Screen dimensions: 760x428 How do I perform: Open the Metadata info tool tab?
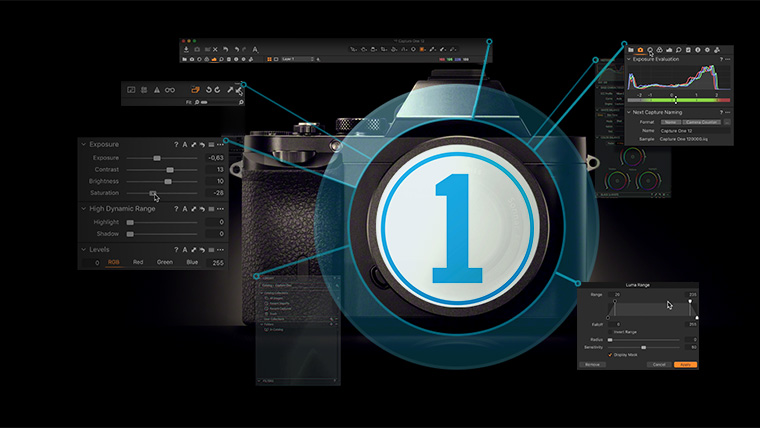click(698, 50)
